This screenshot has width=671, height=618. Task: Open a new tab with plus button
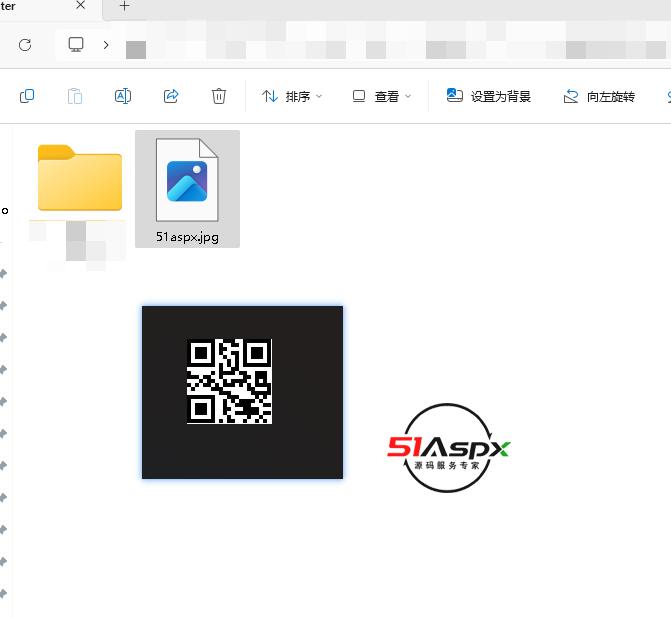(x=125, y=6)
